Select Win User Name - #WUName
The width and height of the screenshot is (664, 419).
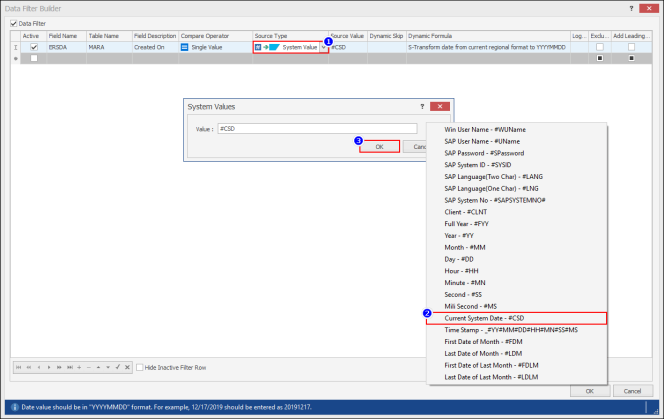point(516,130)
